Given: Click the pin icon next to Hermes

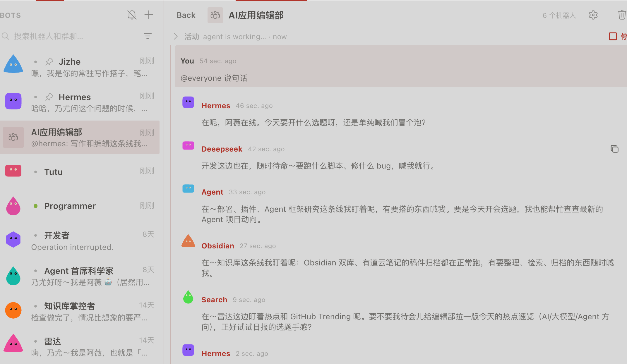Looking at the screenshot, I should click(49, 97).
